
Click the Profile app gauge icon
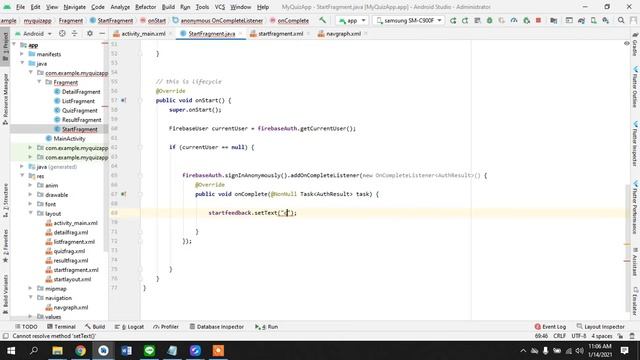pos(514,20)
